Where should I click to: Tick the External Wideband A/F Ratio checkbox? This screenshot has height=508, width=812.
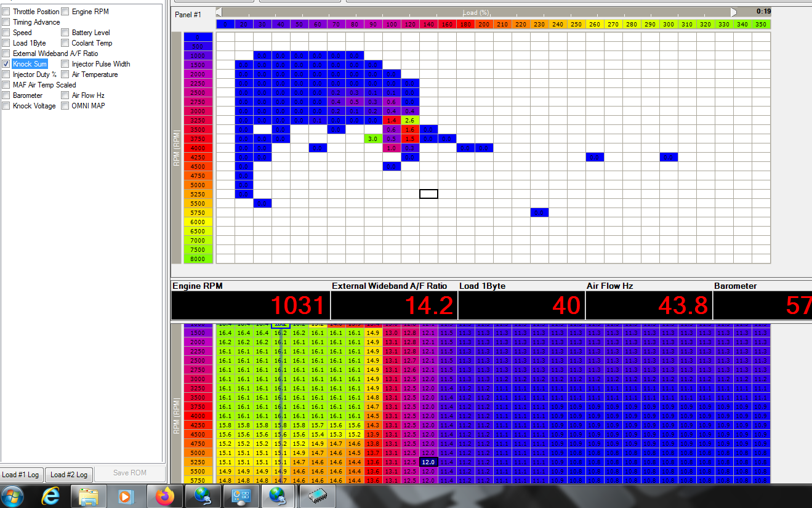click(x=6, y=54)
